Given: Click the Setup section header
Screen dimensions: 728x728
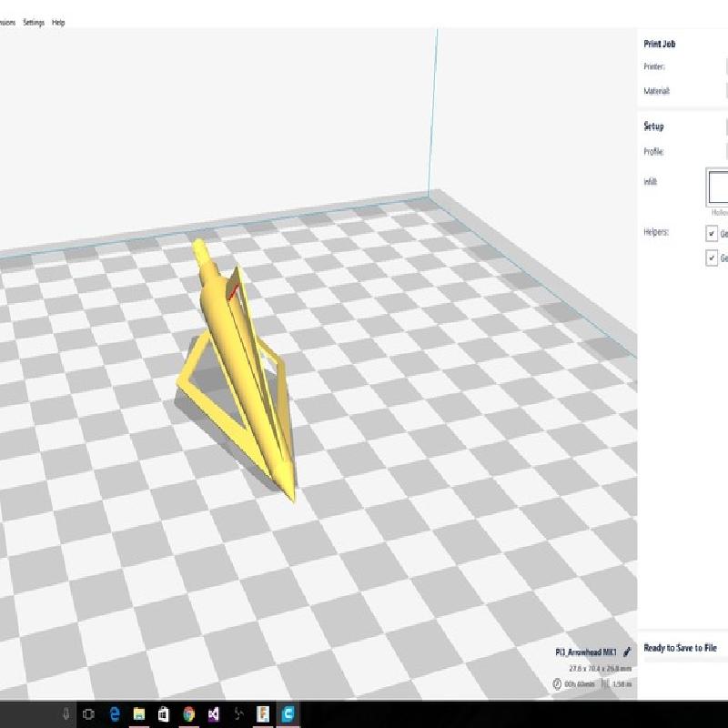Looking at the screenshot, I should click(x=653, y=126).
